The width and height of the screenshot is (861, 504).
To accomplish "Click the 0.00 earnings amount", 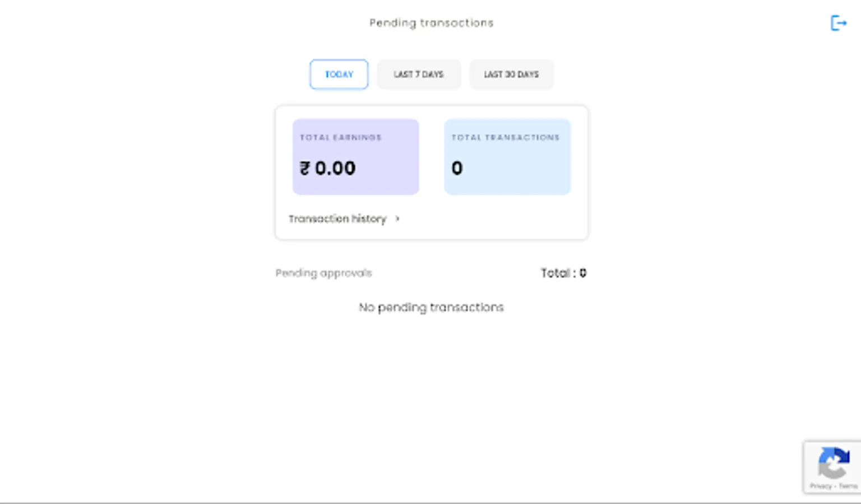I will pos(335,168).
